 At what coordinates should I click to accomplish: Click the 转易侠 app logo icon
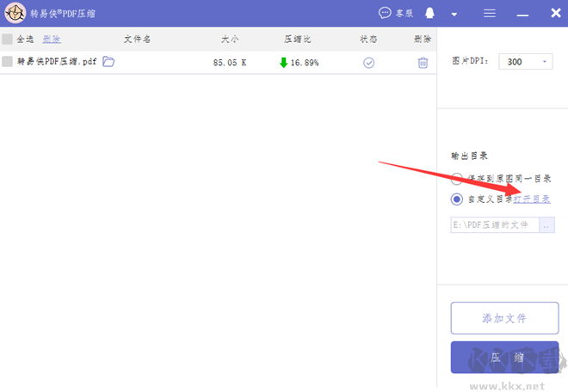pyautogui.click(x=15, y=13)
